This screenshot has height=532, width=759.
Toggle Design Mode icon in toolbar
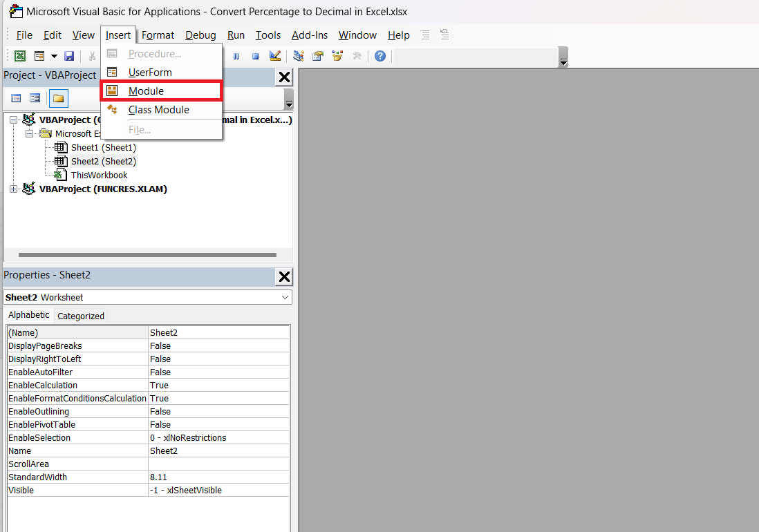pyautogui.click(x=275, y=56)
